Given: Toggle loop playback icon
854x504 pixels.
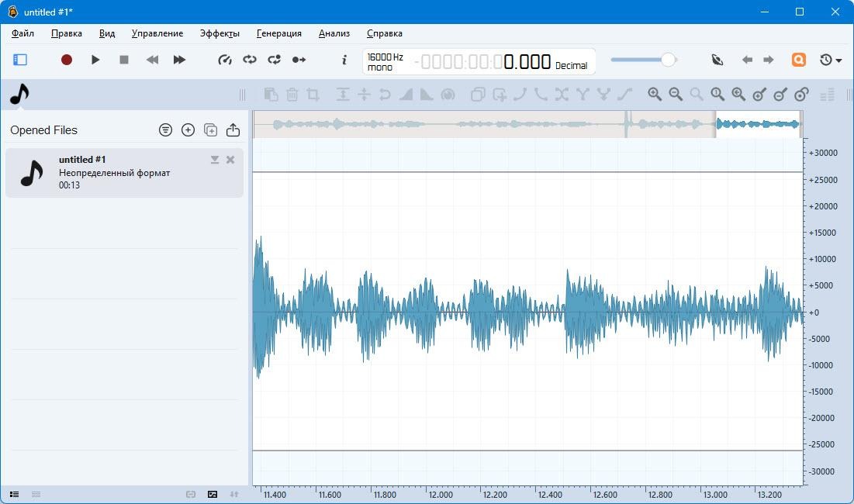Looking at the screenshot, I should tap(250, 60).
